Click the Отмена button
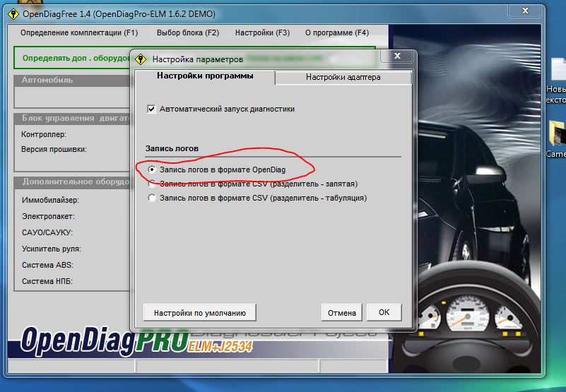This screenshot has width=566, height=392. [x=342, y=313]
